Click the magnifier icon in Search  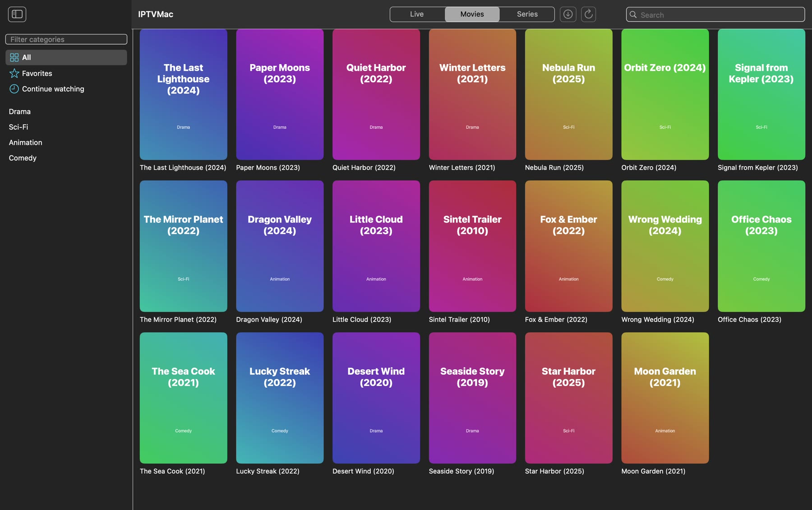click(633, 14)
